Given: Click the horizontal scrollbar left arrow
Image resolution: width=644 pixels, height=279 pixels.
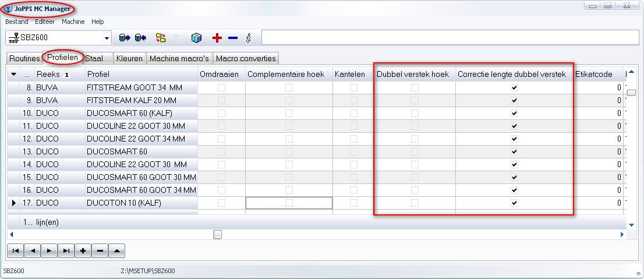Looking at the screenshot, I should (x=12, y=234).
